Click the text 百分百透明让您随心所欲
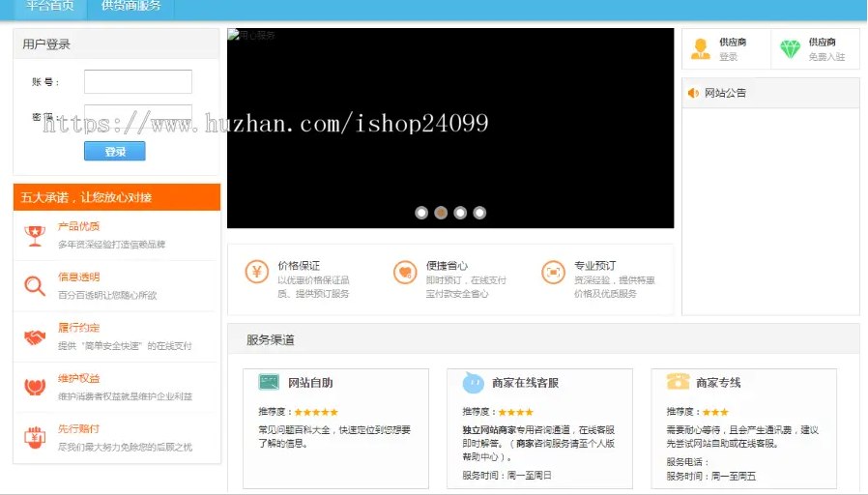 pos(107,295)
